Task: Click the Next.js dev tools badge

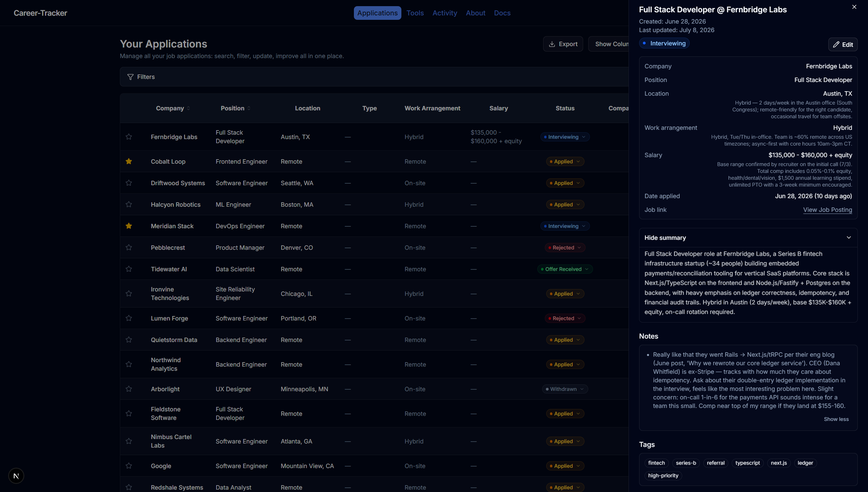Action: (16, 476)
